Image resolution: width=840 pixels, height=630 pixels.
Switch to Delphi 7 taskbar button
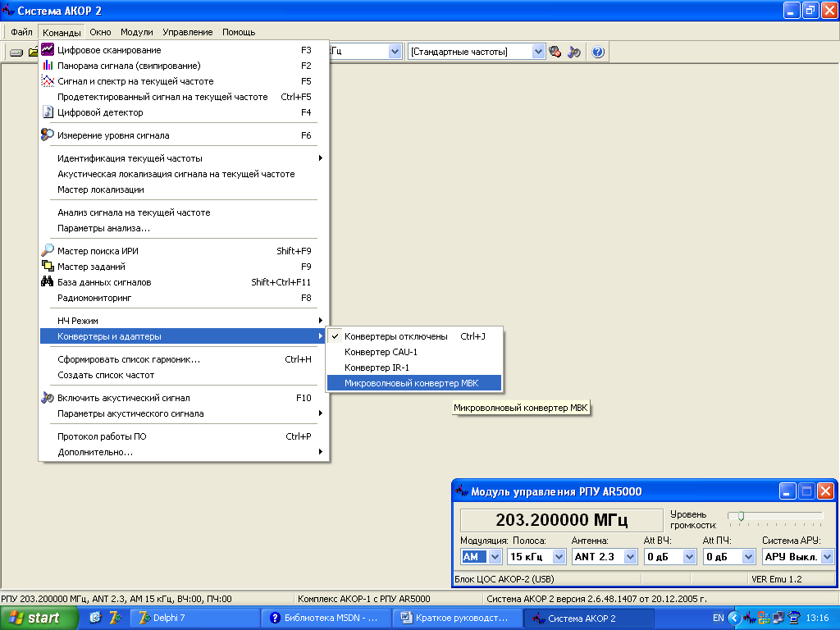click(194, 618)
